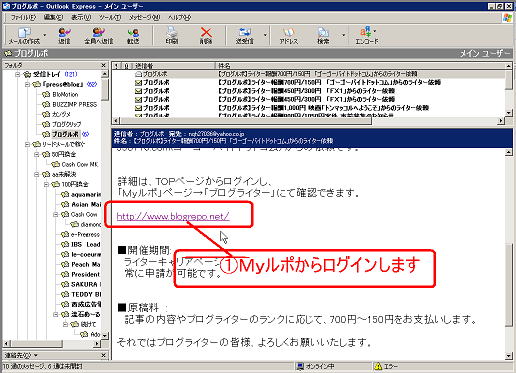Click the Send/Receive toolbar icon
516x373 pixels.
pos(245,35)
